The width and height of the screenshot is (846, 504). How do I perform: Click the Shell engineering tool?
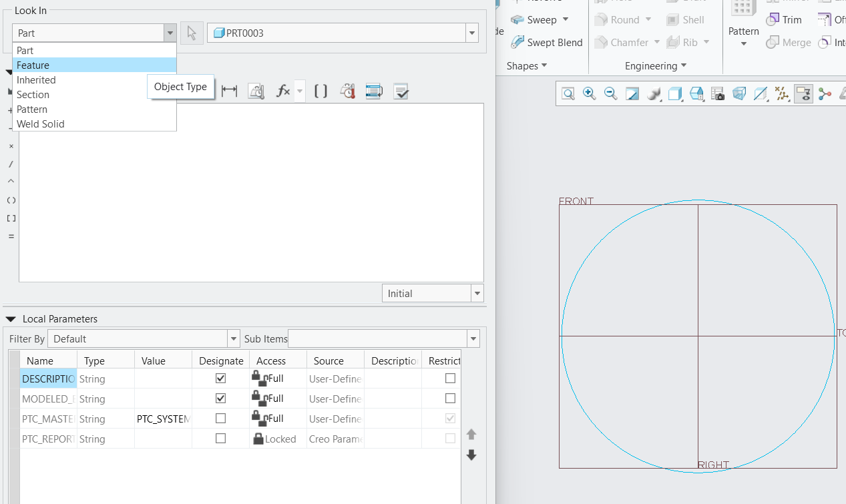686,19
